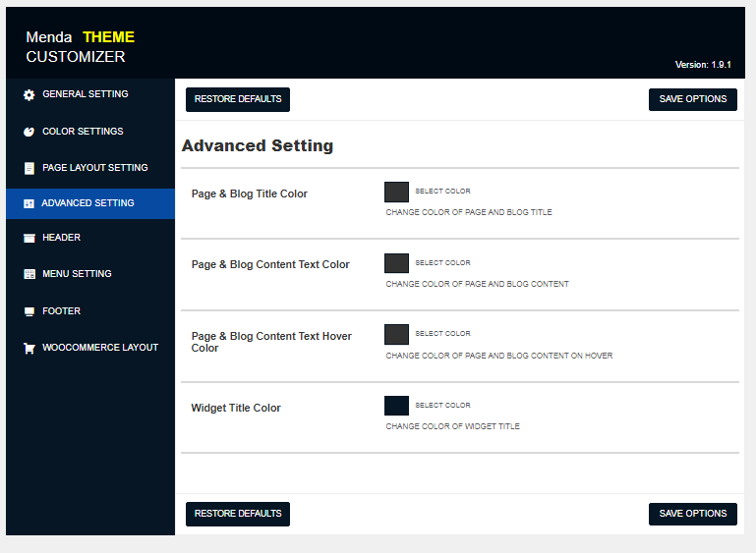Click the top Save Options button
The width and height of the screenshot is (756, 553).
[692, 99]
